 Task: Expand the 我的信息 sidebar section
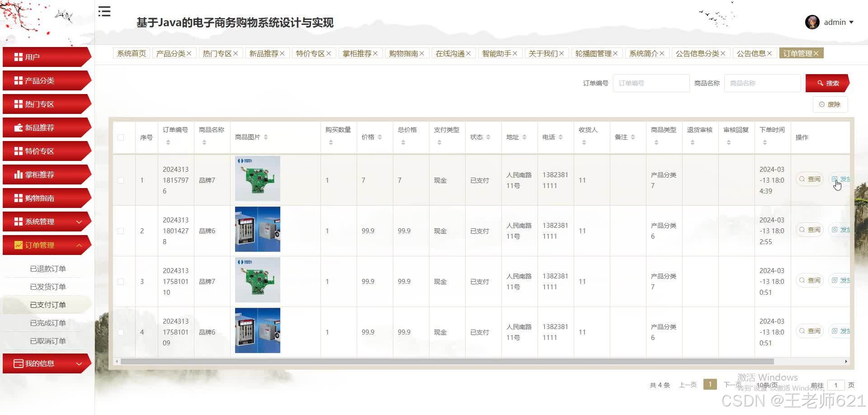click(x=47, y=363)
